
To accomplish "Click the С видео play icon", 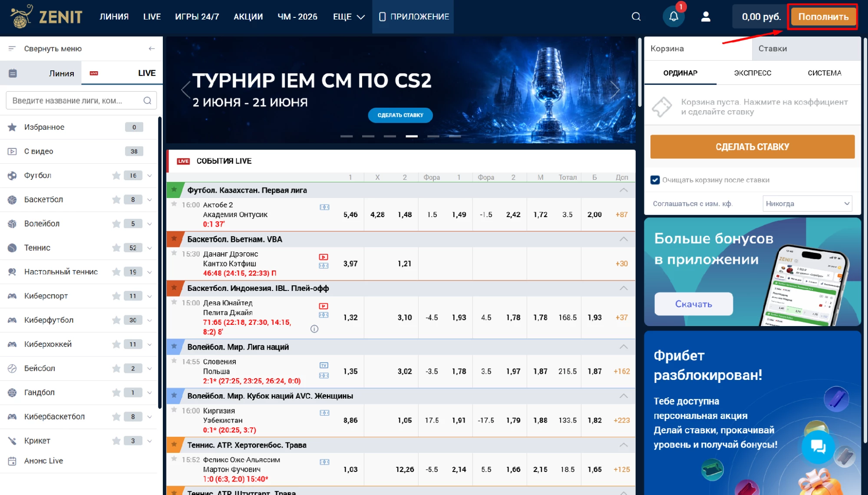I will click(x=12, y=152).
